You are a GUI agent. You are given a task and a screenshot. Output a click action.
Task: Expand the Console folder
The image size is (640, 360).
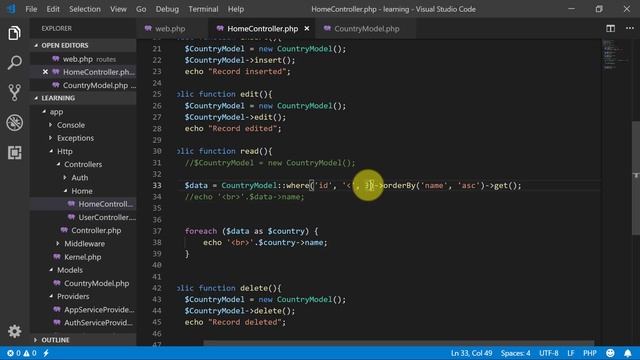pos(71,125)
